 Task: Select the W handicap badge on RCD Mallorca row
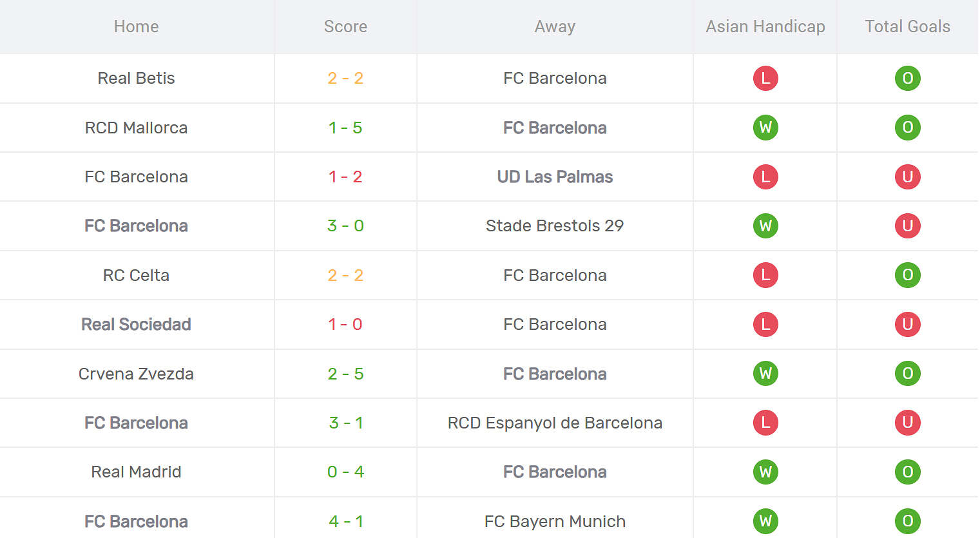tap(765, 128)
